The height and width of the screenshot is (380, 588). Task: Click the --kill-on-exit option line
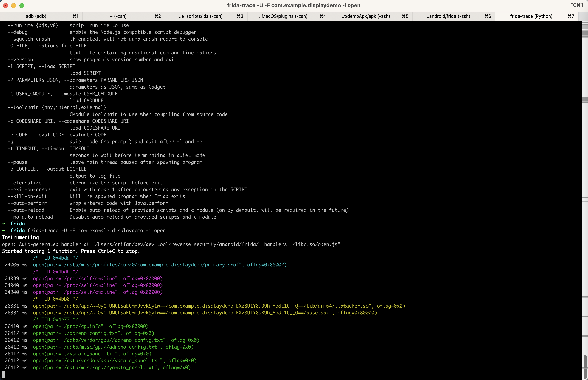(96, 196)
